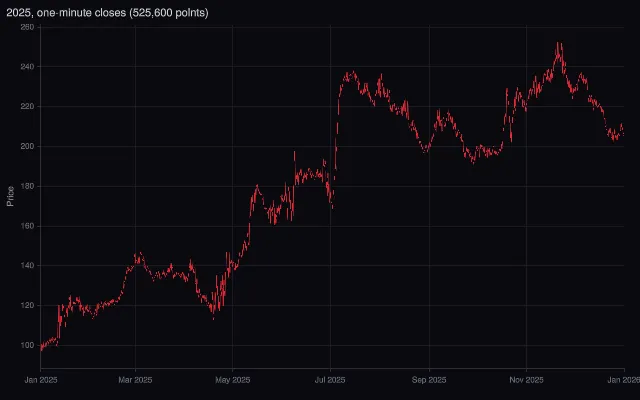Viewport: 640px width, 400px height.
Task: Click the y-axis tick label '120'
Action: pos(27,305)
